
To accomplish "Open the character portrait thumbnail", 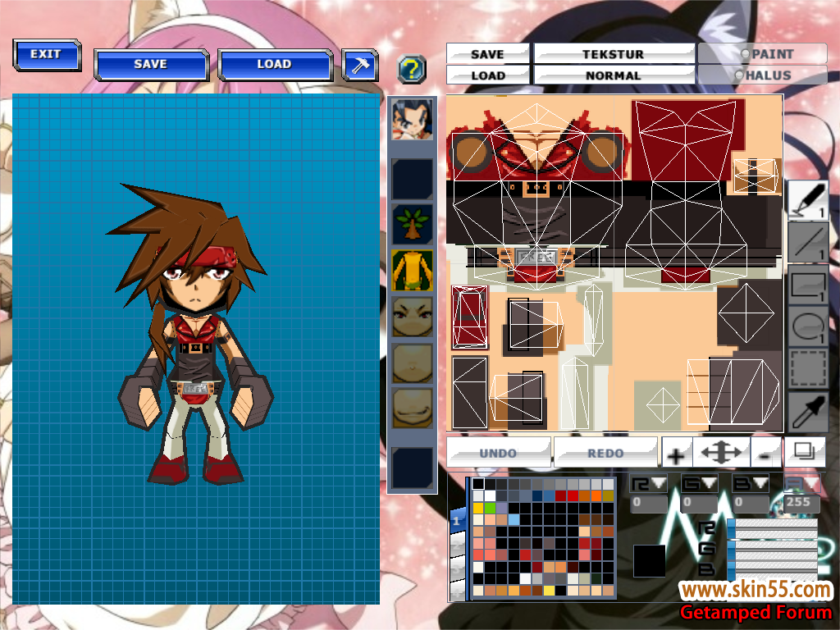I will pos(412,120).
